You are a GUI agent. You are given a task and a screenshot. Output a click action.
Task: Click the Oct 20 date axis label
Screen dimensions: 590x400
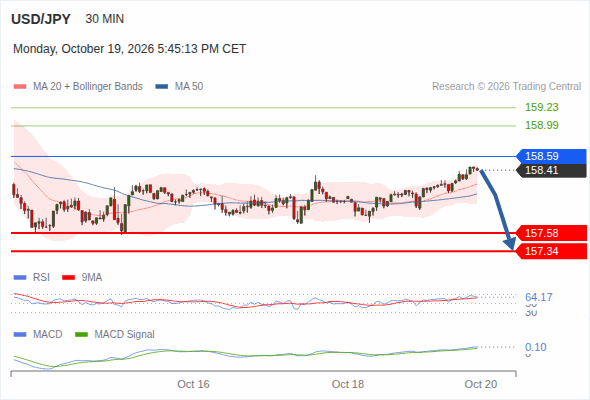(x=481, y=384)
